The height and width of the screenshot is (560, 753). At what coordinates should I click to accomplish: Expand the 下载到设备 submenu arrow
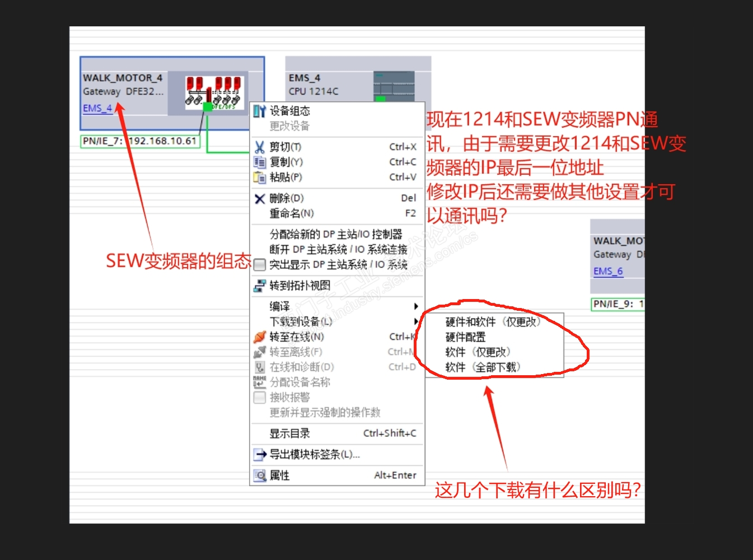click(x=416, y=321)
